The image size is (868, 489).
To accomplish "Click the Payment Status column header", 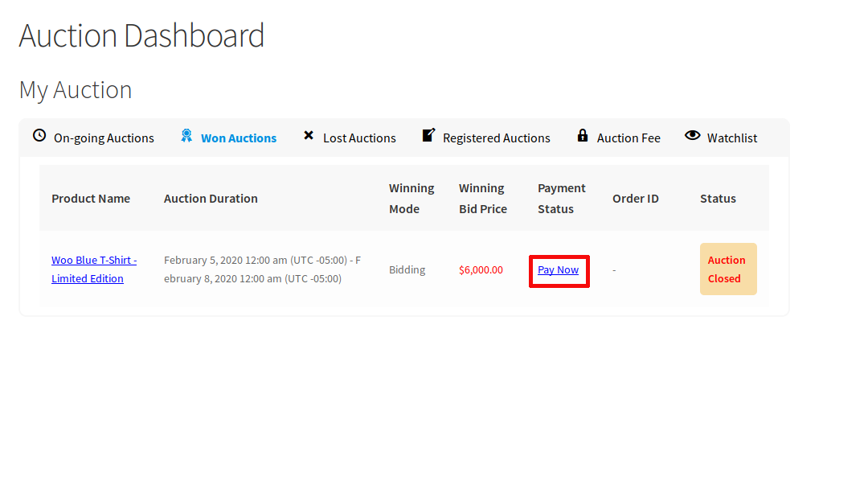I will [x=561, y=199].
